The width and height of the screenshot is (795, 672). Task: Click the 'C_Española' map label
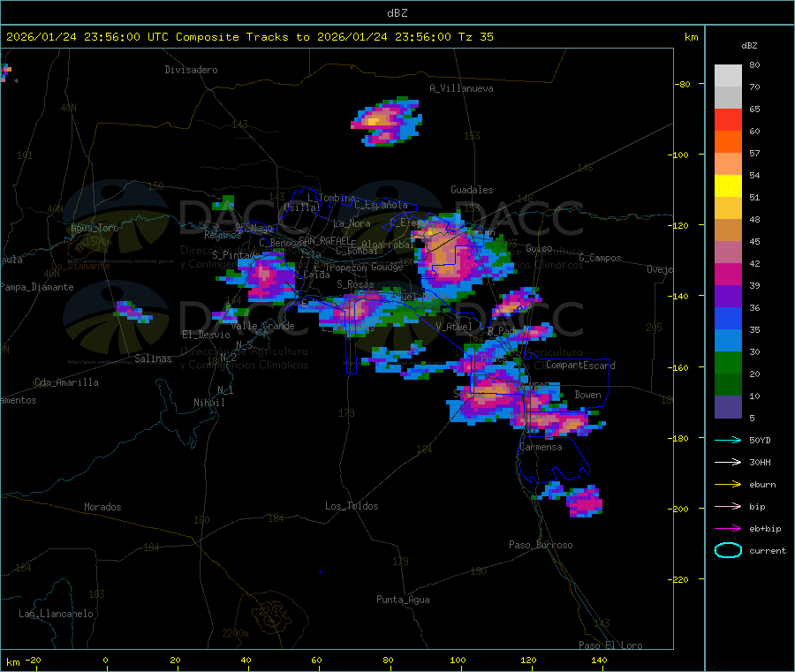[382, 205]
